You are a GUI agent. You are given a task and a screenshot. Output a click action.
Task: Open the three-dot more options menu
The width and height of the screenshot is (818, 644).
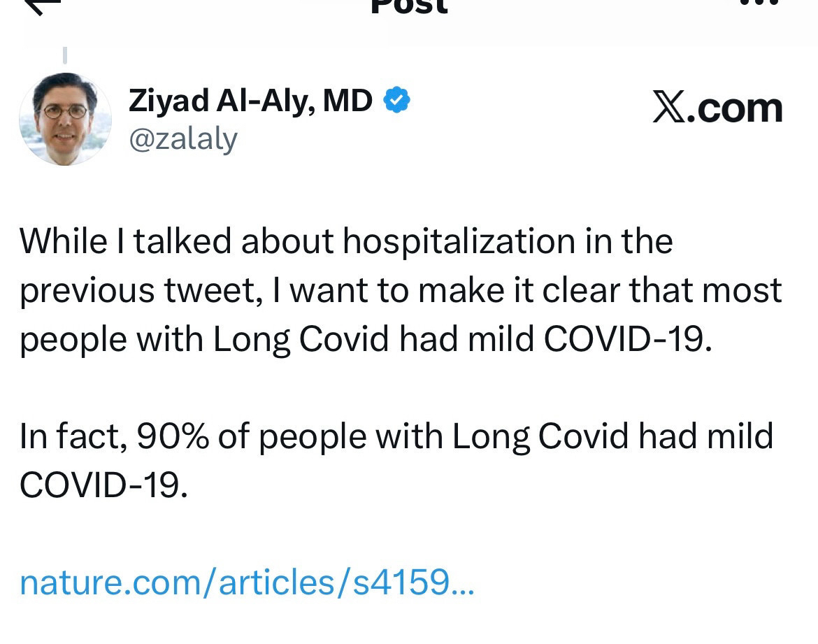[x=759, y=3]
